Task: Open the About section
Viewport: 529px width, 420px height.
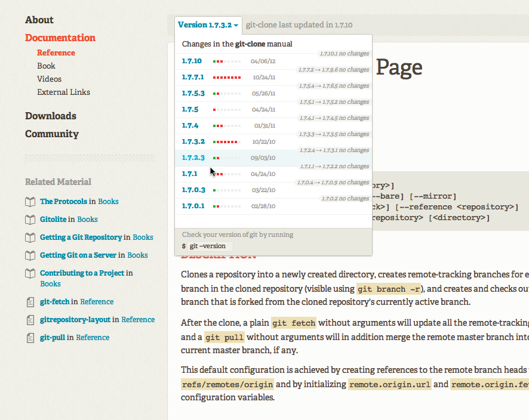Action: (39, 20)
